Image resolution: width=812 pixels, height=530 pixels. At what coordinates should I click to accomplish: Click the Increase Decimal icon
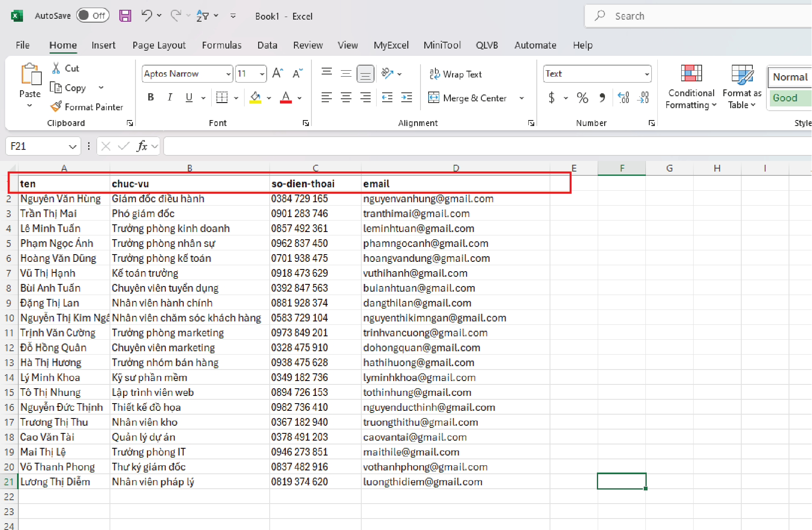click(x=623, y=98)
